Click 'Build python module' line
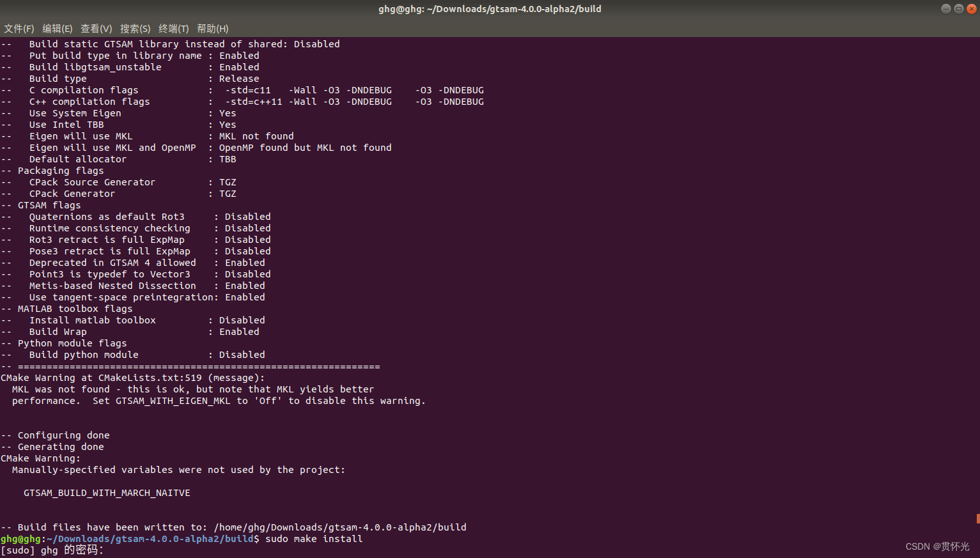980x558 pixels. tap(133, 355)
